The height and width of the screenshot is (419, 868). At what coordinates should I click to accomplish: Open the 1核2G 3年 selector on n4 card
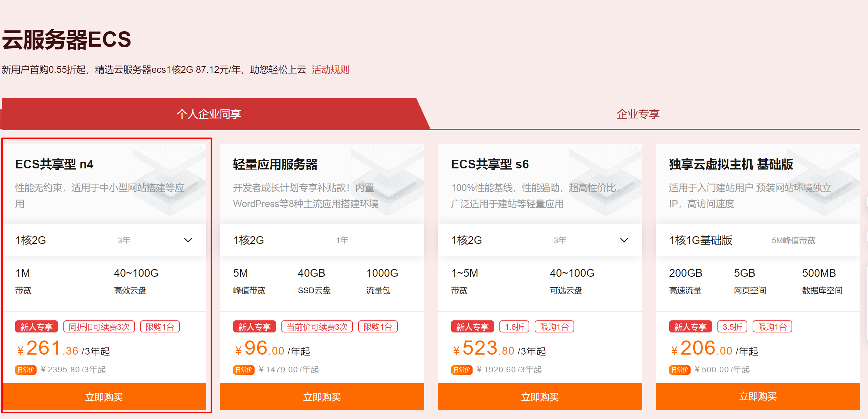coord(104,240)
